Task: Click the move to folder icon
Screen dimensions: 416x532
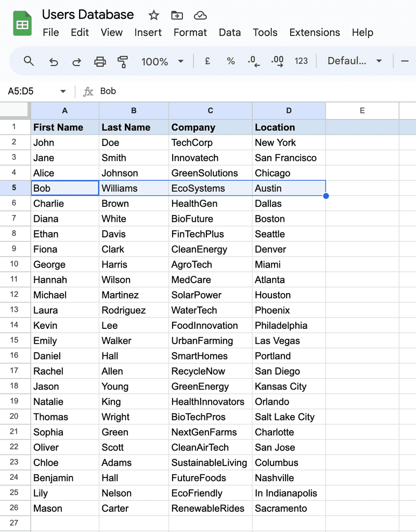Action: tap(177, 15)
